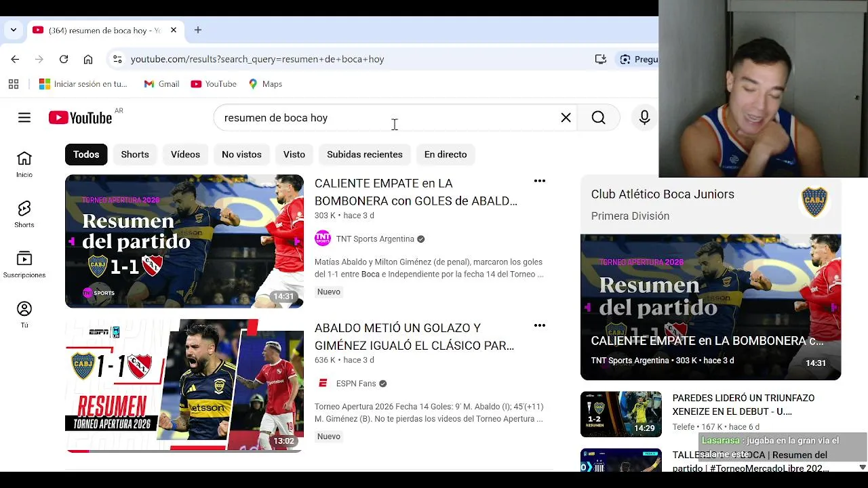This screenshot has width=868, height=488.
Task: Open the Maps bookmark
Action: (265, 84)
